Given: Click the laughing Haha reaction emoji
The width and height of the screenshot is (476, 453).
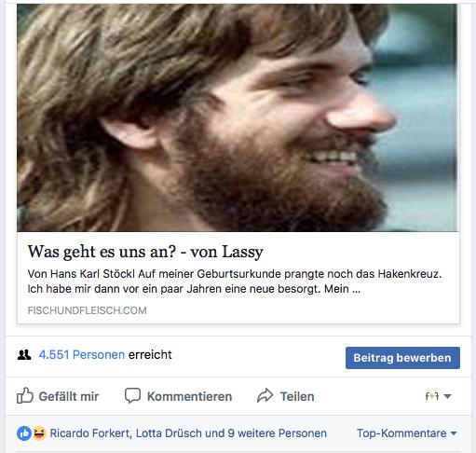Looking at the screenshot, I should pyautogui.click(x=39, y=432).
